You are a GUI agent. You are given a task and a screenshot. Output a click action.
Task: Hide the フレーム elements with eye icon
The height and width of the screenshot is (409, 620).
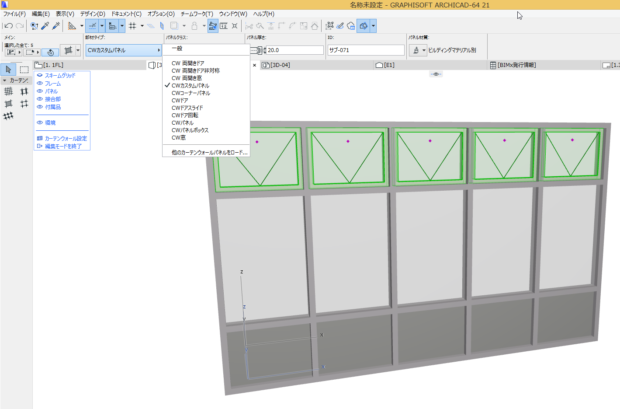[40, 84]
